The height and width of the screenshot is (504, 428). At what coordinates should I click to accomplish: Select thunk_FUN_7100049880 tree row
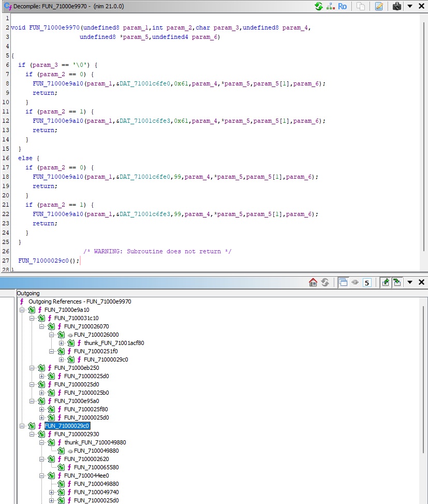click(95, 442)
